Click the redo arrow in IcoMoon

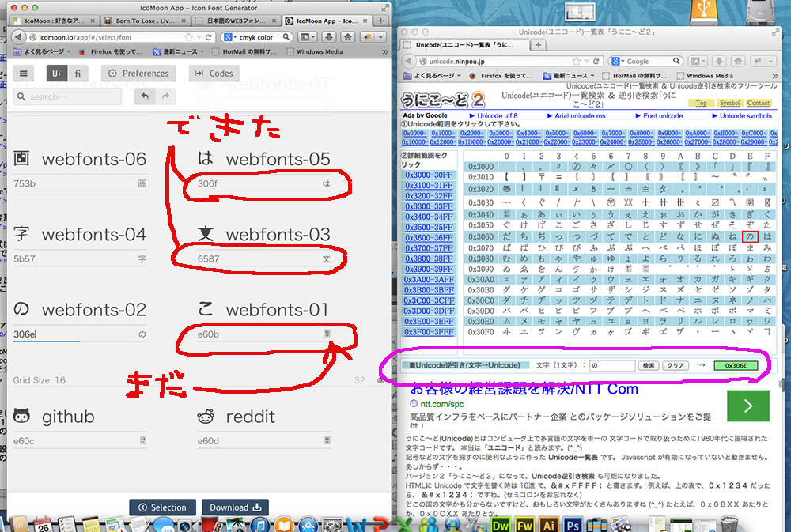pos(165,96)
